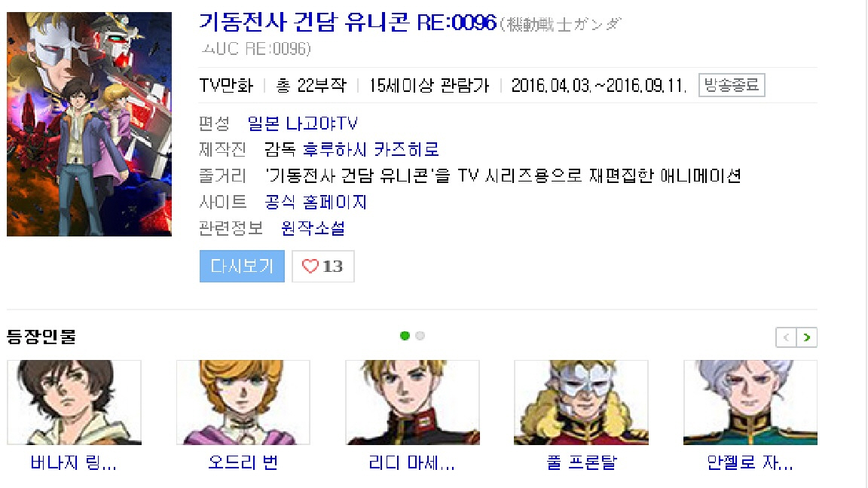Select the second gray pagination dot
The height and width of the screenshot is (488, 868).
(x=420, y=336)
